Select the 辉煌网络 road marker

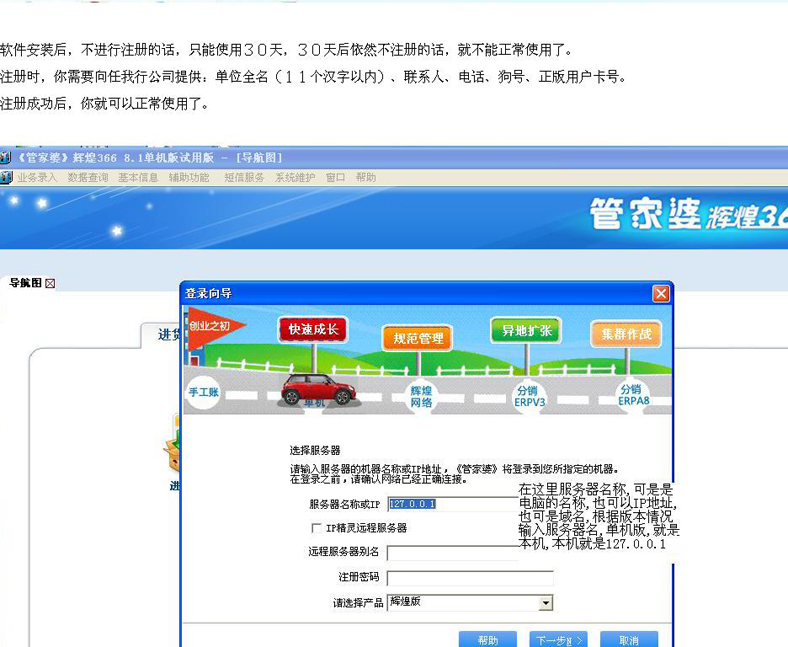(x=421, y=397)
